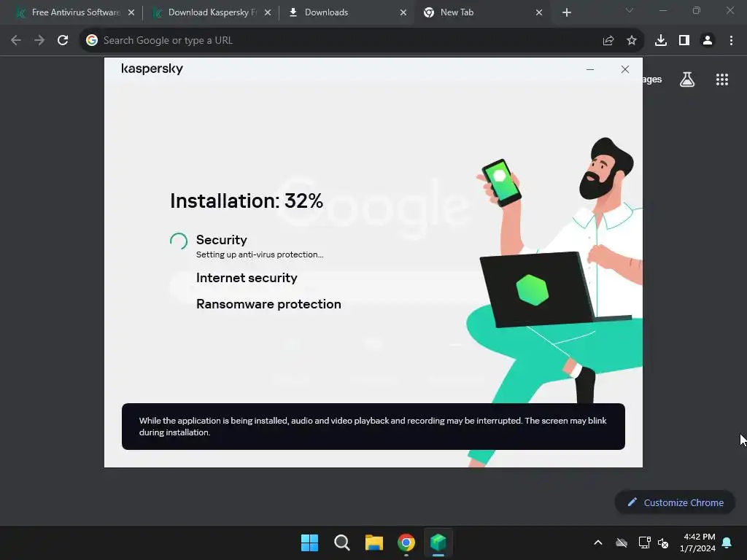The image size is (747, 560).
Task: Open the Kaspersky installer taskbar icon
Action: click(x=438, y=542)
